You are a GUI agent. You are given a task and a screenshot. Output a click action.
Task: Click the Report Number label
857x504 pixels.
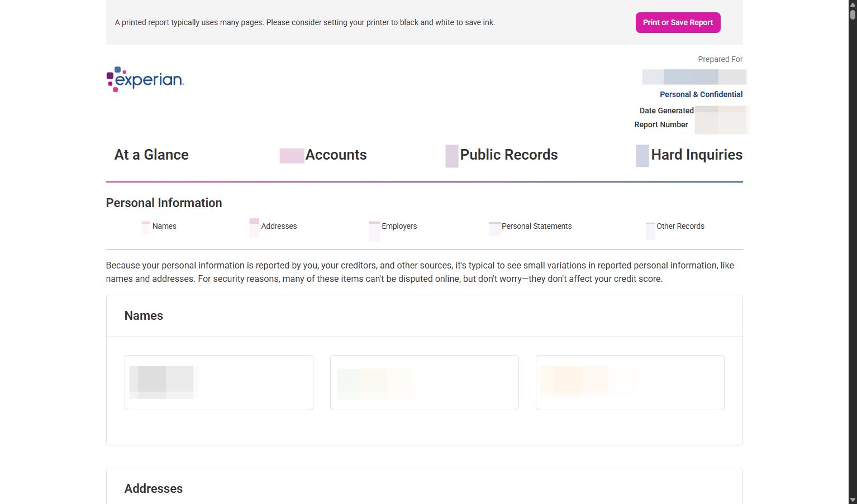(661, 124)
